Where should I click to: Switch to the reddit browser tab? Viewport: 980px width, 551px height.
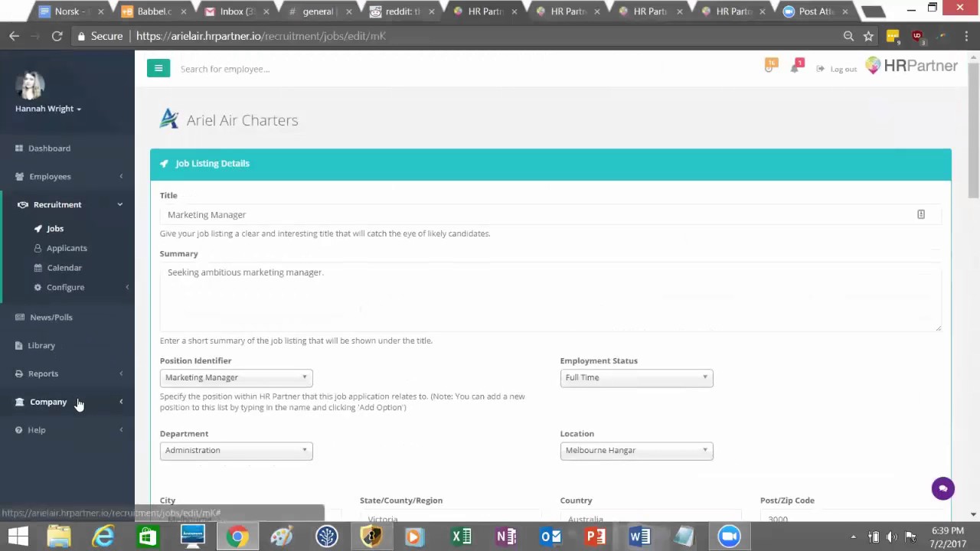402,11
